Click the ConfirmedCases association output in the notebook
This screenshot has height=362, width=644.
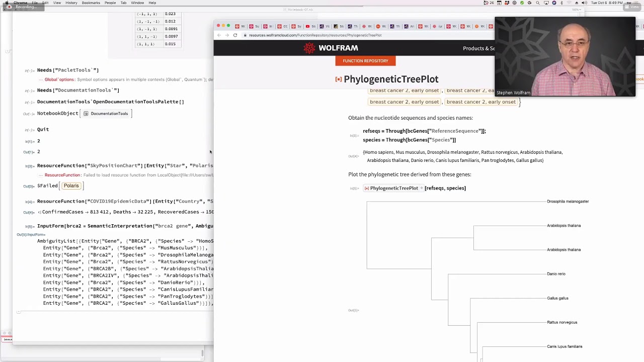(x=126, y=212)
